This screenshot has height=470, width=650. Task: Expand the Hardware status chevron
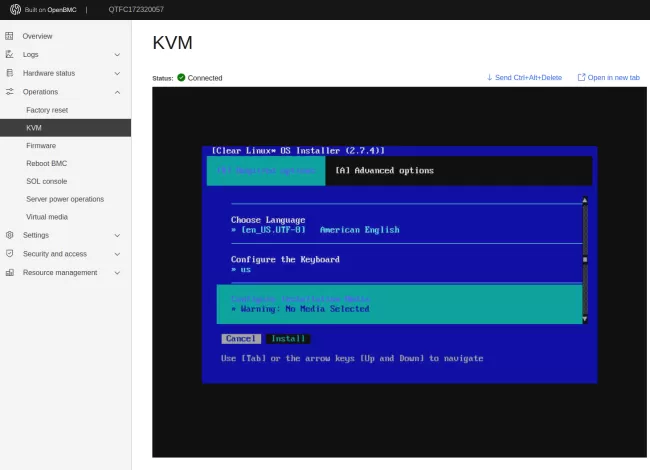(117, 73)
